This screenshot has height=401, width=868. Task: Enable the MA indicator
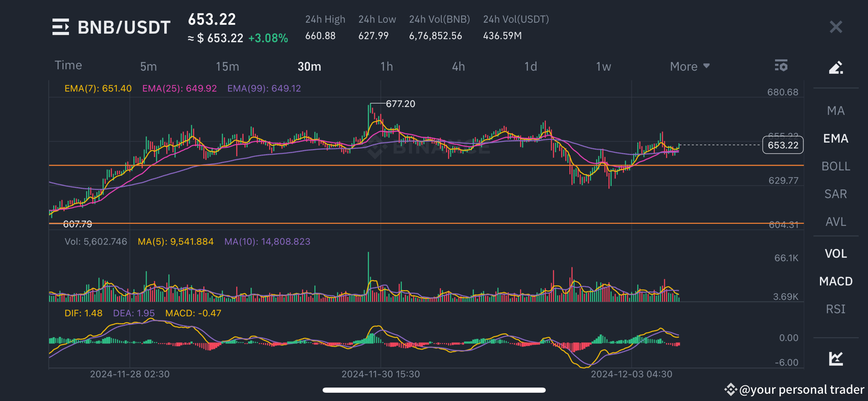tap(836, 111)
